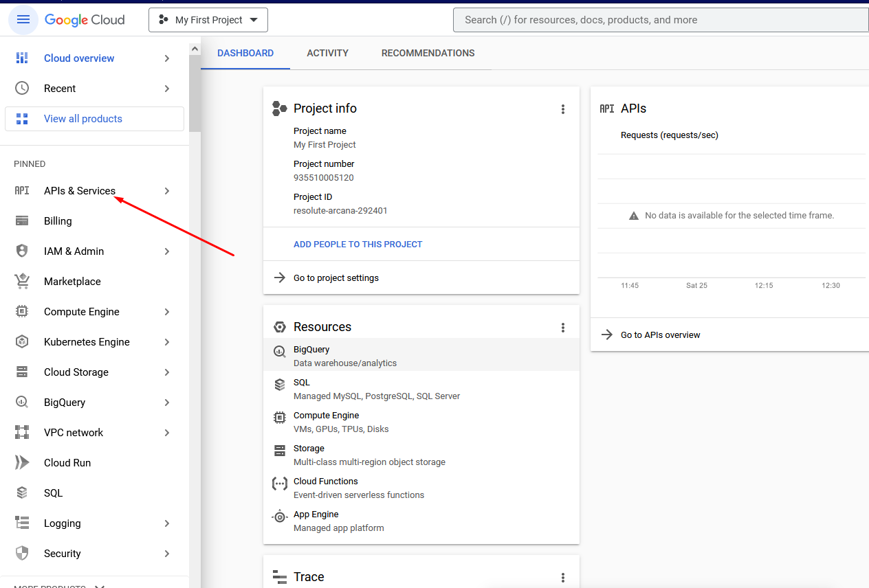Click the Cloud Run icon
Viewport: 869px width, 588px height.
pyautogui.click(x=22, y=463)
